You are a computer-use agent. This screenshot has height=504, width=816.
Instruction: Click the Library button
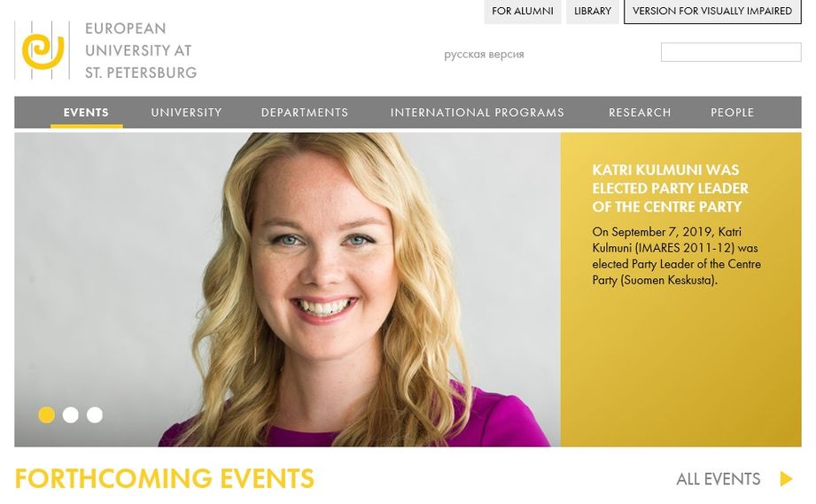pyautogui.click(x=592, y=11)
